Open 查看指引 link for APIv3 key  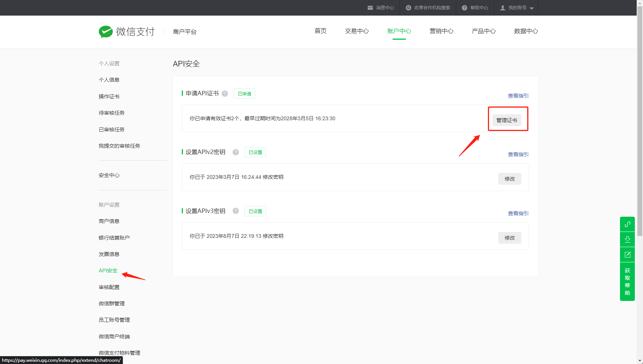click(518, 213)
